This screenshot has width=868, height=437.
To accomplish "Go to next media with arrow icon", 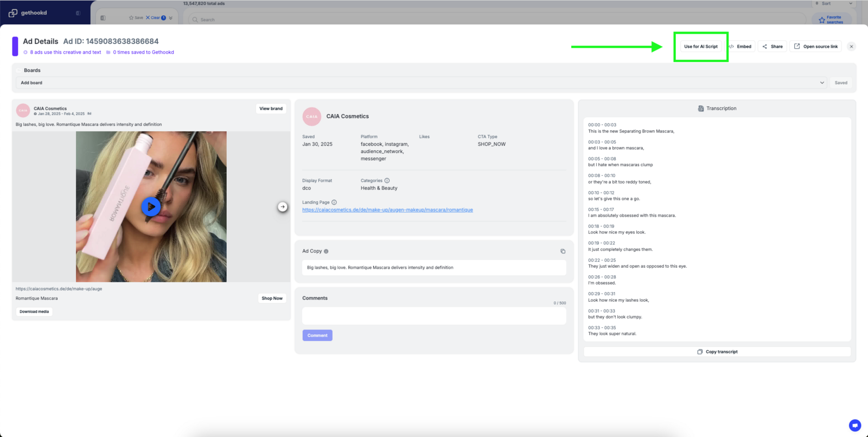I will (283, 207).
